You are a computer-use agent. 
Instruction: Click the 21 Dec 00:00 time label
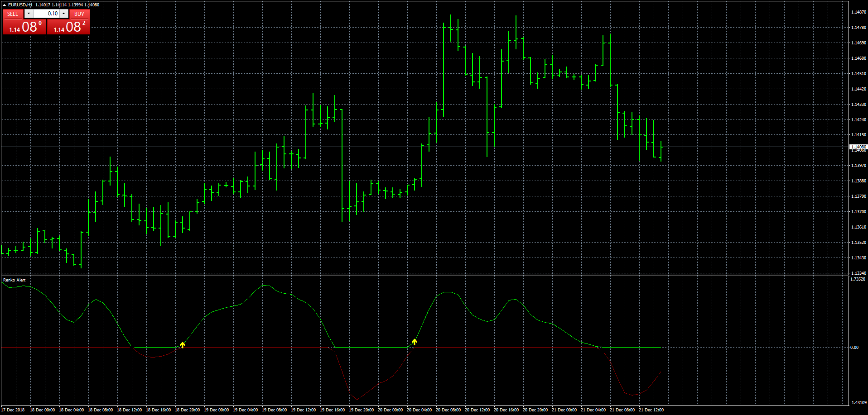click(x=564, y=410)
